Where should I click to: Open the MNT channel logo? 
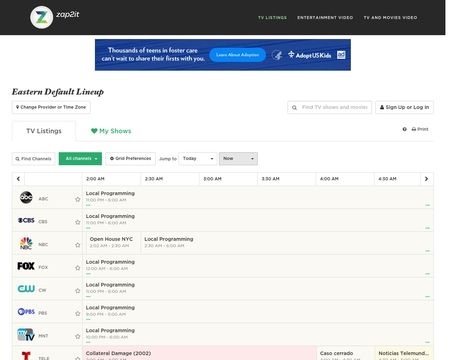coord(26,335)
